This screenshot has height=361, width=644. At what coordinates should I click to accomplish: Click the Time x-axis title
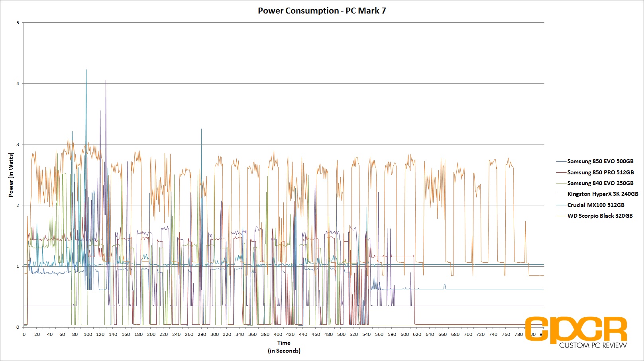coord(284,343)
